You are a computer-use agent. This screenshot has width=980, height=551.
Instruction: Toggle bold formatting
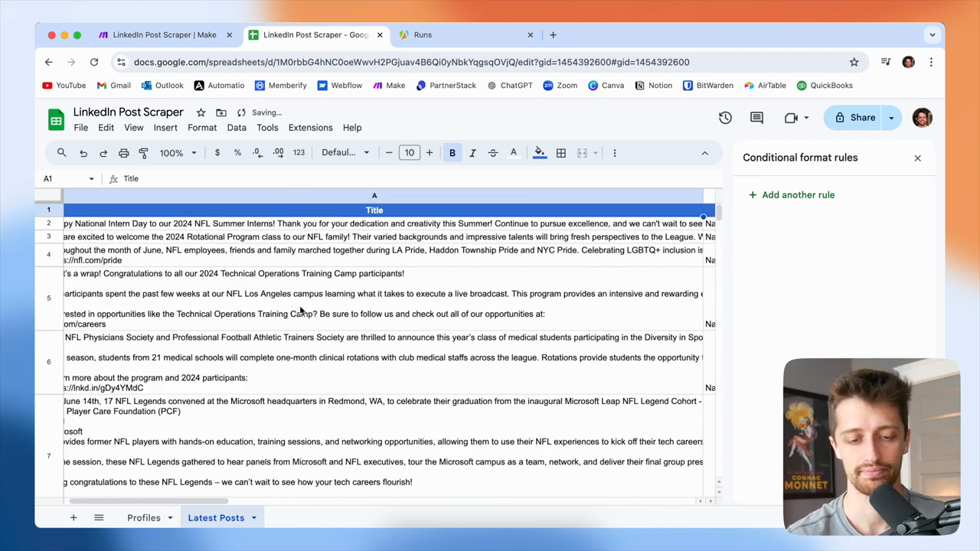coord(452,153)
